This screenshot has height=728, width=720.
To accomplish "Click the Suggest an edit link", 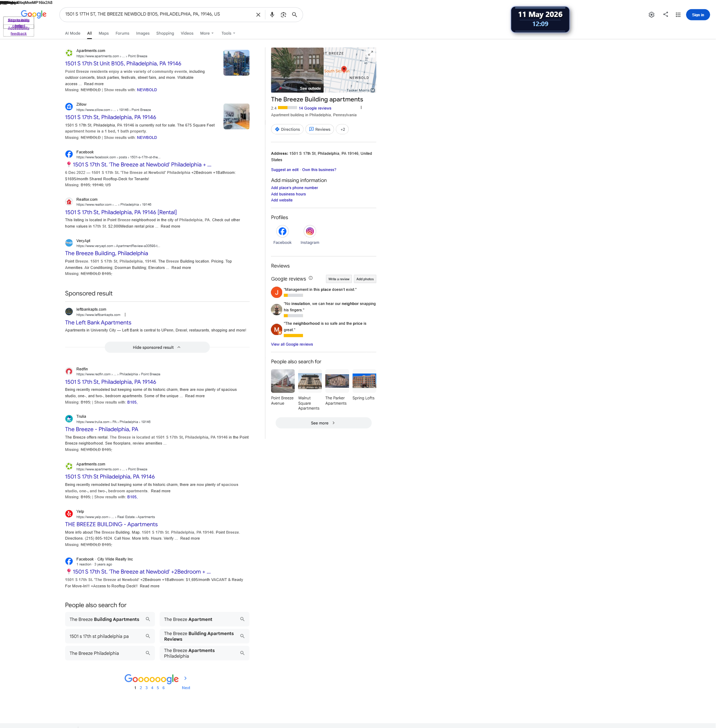I will pos(285,170).
